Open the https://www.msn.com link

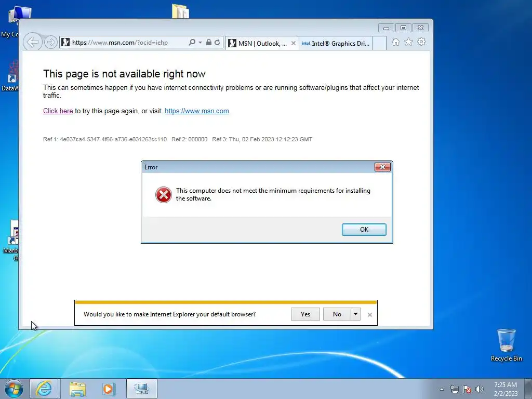coord(197,111)
